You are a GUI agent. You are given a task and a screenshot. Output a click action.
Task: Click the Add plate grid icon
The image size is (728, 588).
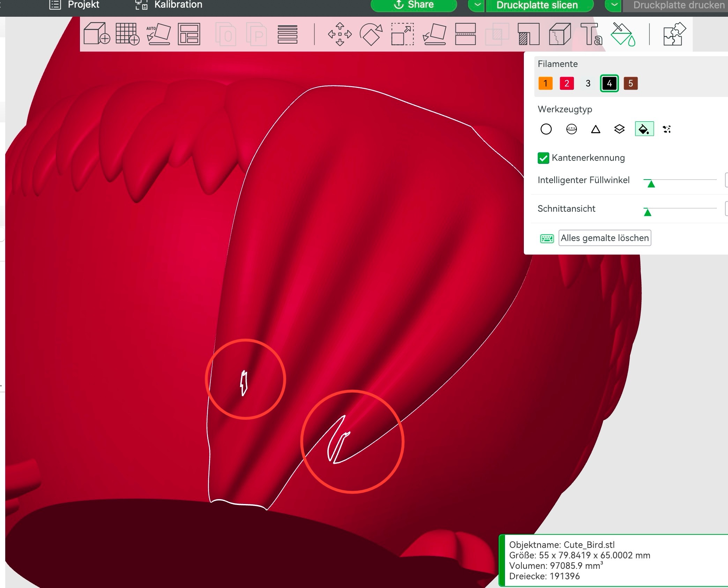(x=127, y=34)
